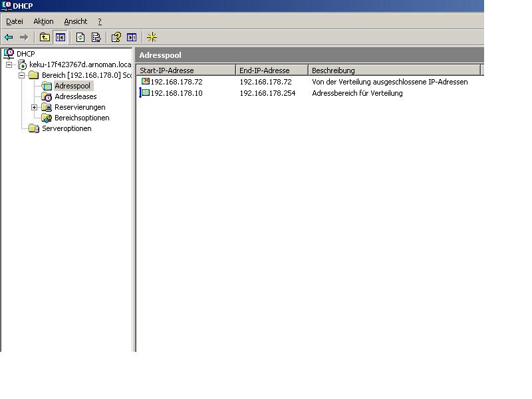Click the DHCP title bar application icon
Screen dimensions: 532x399
[x=6, y=5]
